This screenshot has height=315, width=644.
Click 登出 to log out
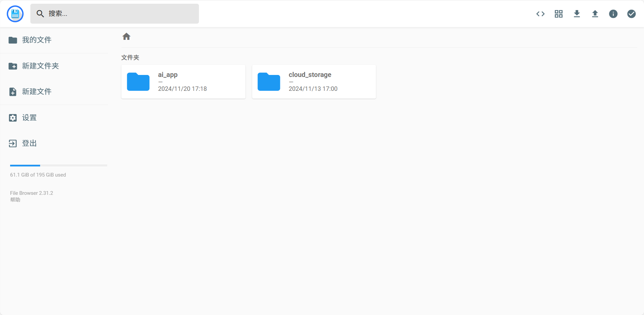tap(54, 143)
